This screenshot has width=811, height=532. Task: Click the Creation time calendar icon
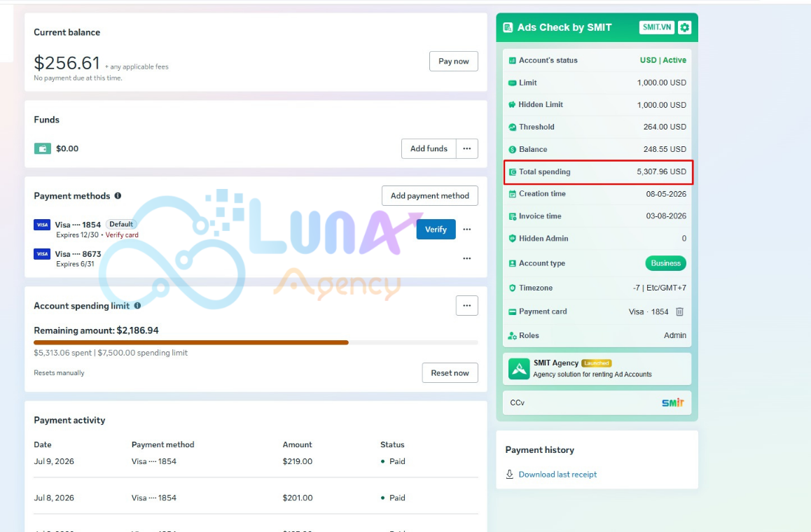[512, 194]
